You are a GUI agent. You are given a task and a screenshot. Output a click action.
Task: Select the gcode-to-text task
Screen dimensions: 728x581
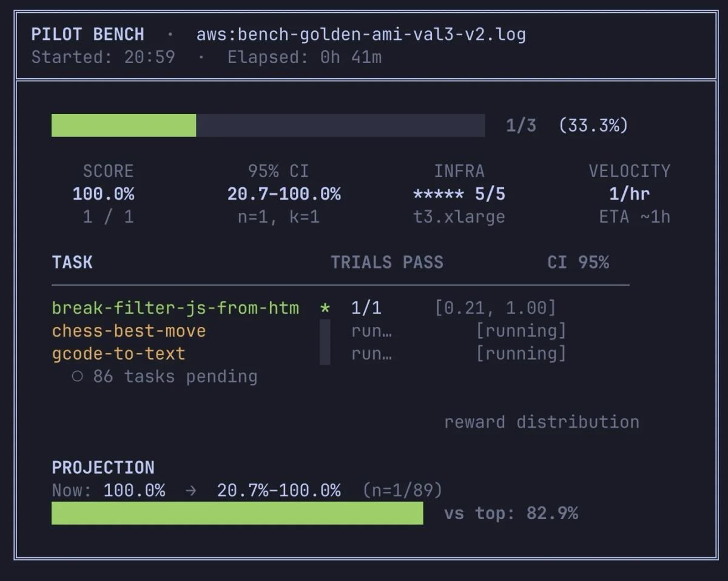click(x=118, y=354)
